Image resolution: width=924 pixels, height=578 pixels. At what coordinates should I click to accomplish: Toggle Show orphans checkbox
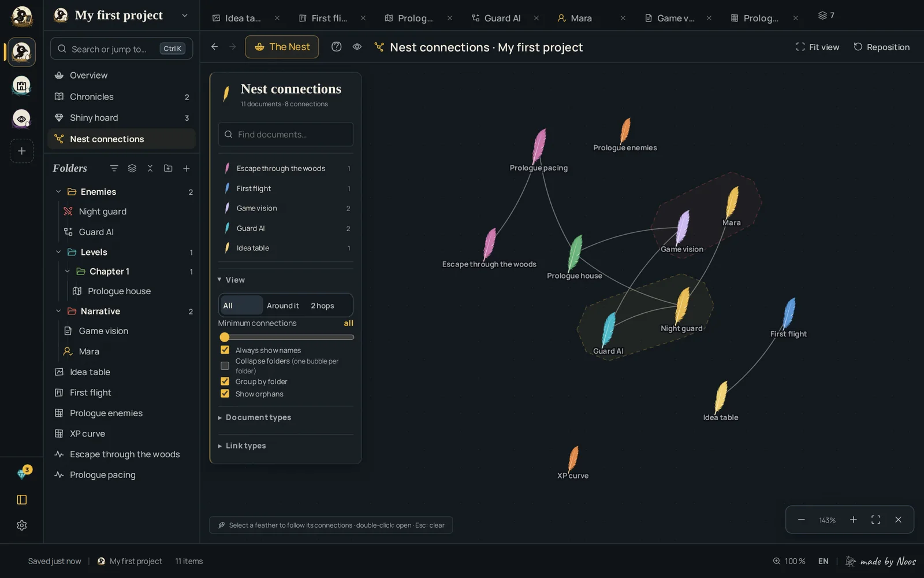225,394
